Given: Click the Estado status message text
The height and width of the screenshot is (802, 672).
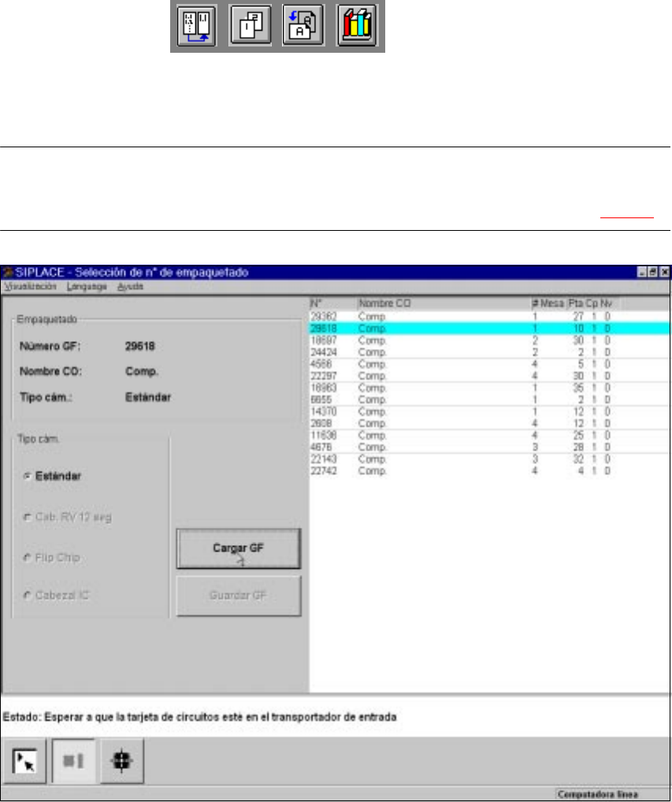Looking at the screenshot, I should 199,717.
